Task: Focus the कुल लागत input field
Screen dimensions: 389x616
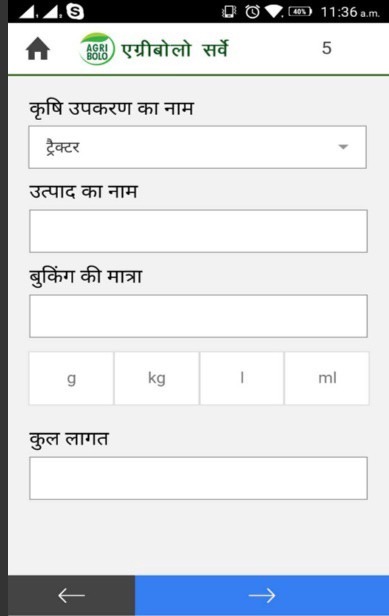Action: (x=198, y=478)
